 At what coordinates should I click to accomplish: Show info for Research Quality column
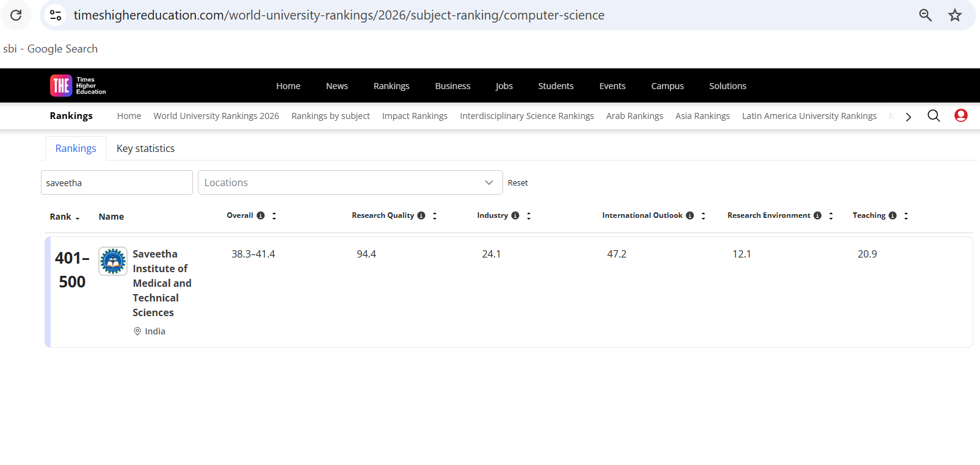coord(421,215)
